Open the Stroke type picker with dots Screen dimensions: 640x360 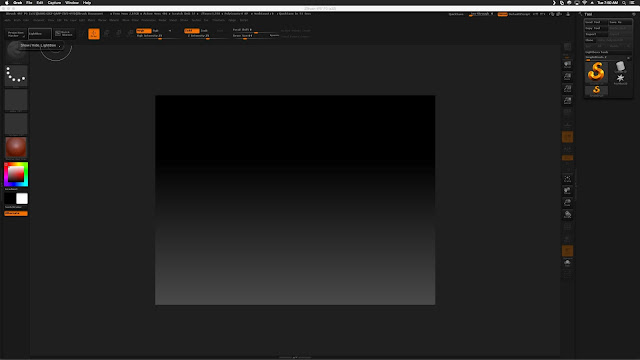tap(16, 76)
